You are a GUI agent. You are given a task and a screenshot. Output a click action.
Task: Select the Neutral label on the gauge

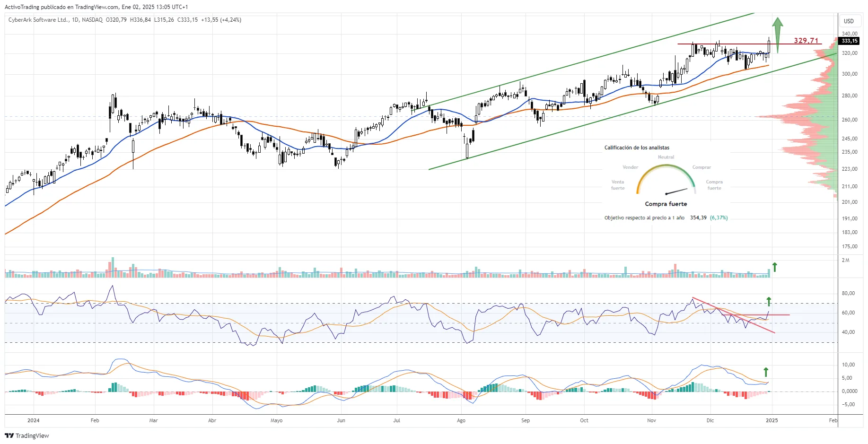666,157
